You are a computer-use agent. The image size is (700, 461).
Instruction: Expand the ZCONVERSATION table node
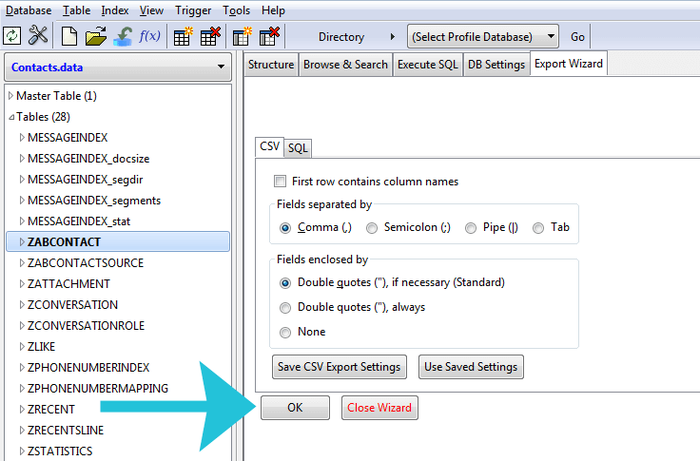(x=21, y=304)
